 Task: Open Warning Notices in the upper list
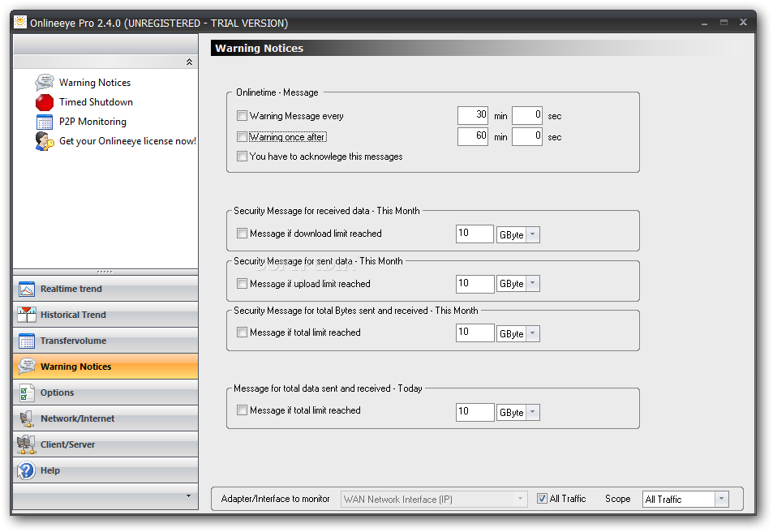[x=95, y=83]
